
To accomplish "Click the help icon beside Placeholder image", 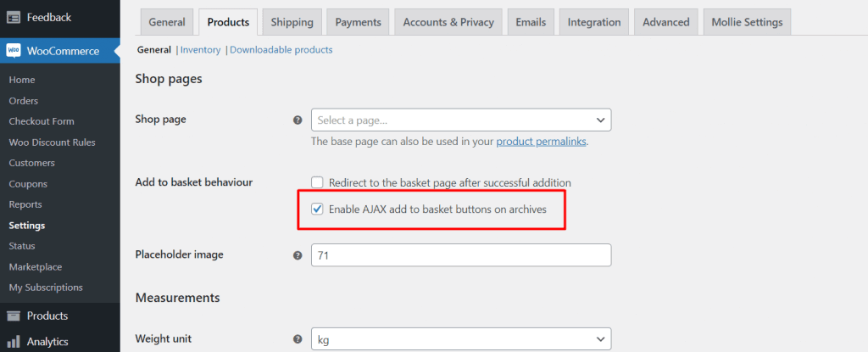I will coord(298,255).
